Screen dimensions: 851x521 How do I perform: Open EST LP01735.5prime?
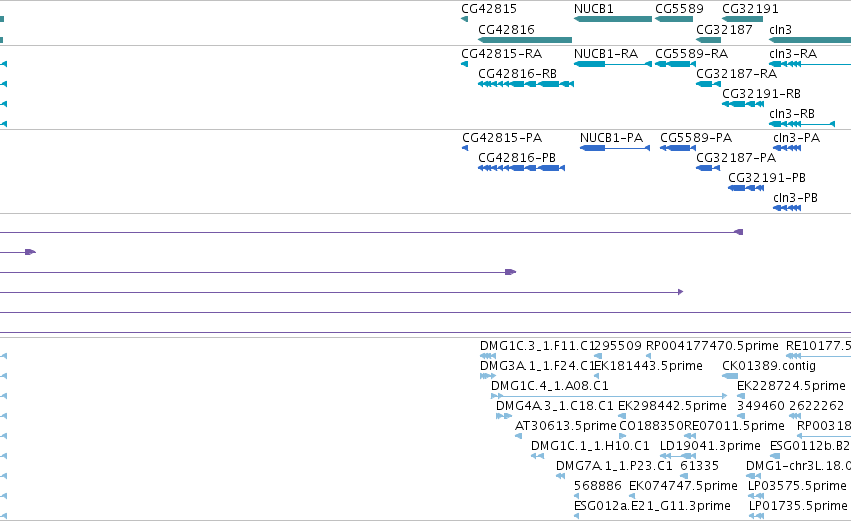pyautogui.click(x=798, y=505)
